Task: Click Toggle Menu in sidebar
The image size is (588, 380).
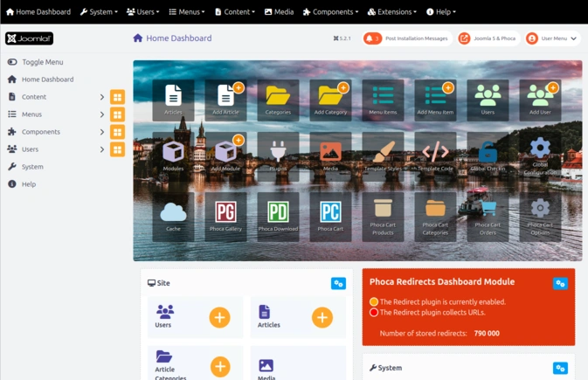Action: (36, 62)
